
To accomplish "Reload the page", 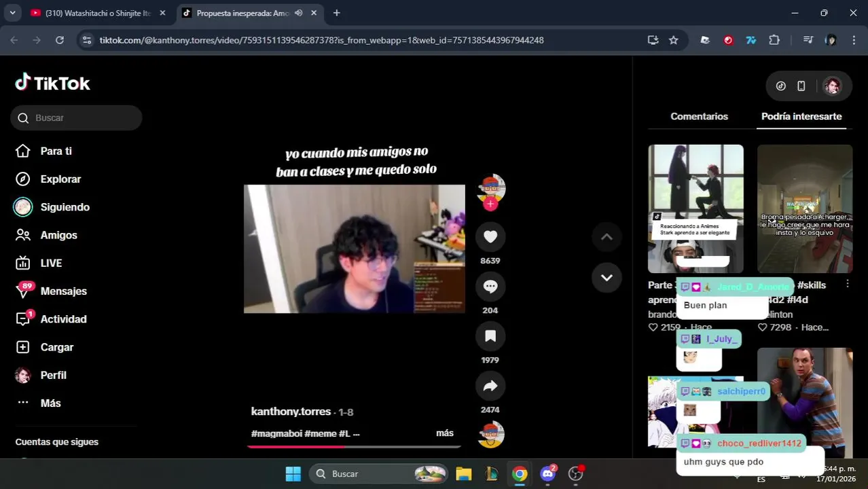I will 60,40.
